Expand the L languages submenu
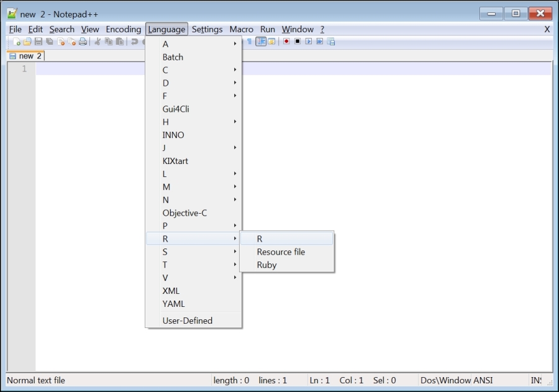Image resolution: width=559 pixels, height=392 pixels. coord(194,174)
